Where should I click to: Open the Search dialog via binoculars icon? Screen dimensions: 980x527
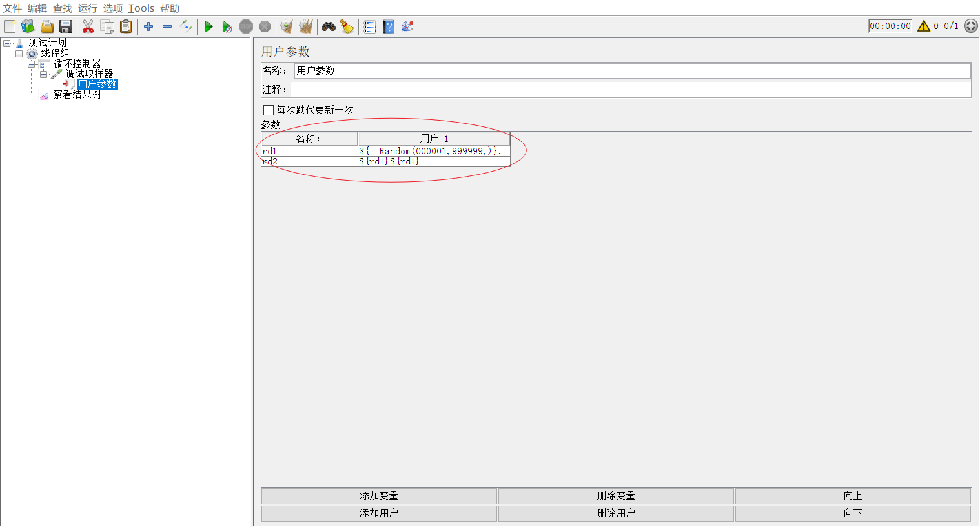pyautogui.click(x=329, y=26)
